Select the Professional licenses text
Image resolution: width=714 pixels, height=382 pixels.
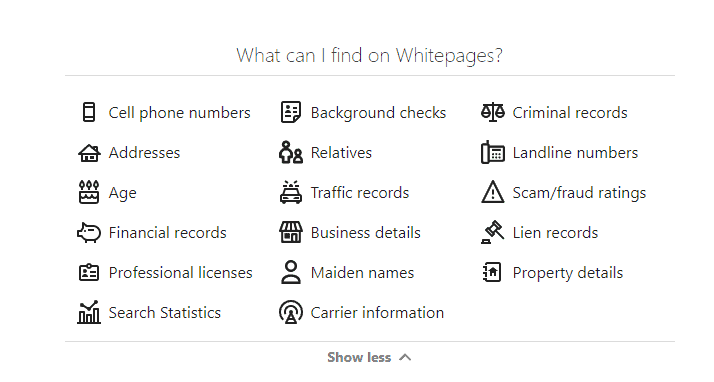(180, 273)
